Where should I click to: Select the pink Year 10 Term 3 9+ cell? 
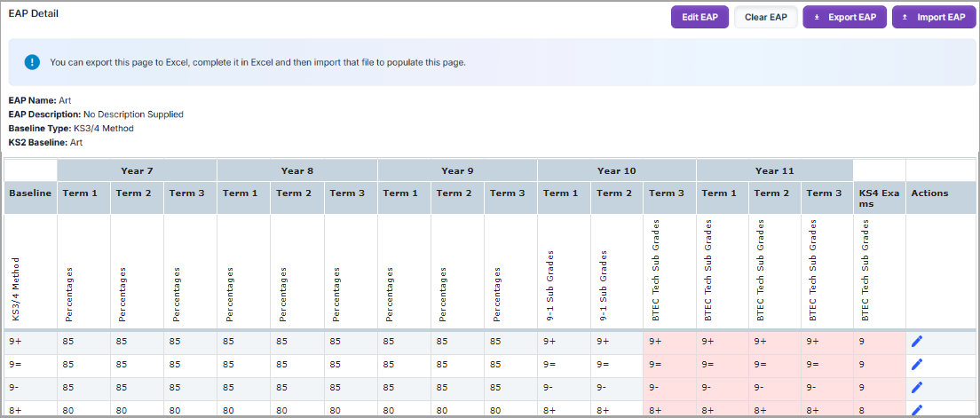669,341
